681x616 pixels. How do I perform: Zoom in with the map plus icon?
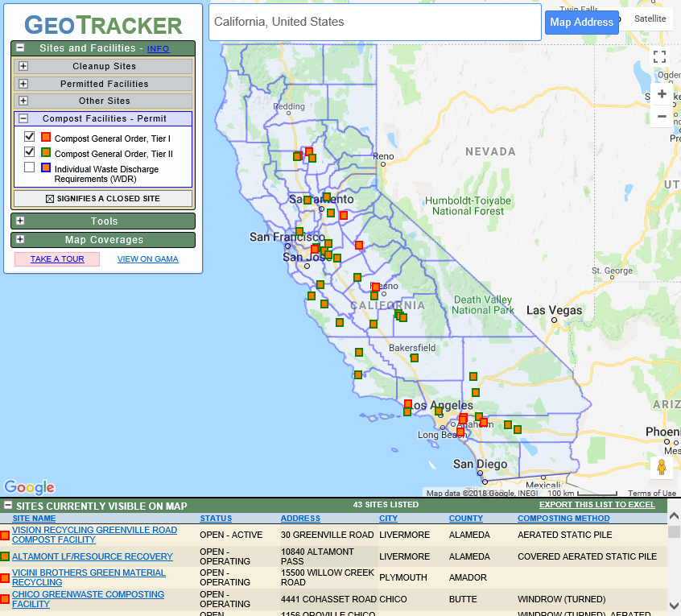(662, 94)
